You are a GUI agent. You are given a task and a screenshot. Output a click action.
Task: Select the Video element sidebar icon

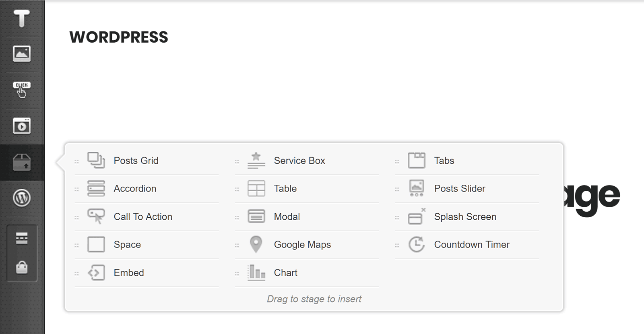coord(22,126)
